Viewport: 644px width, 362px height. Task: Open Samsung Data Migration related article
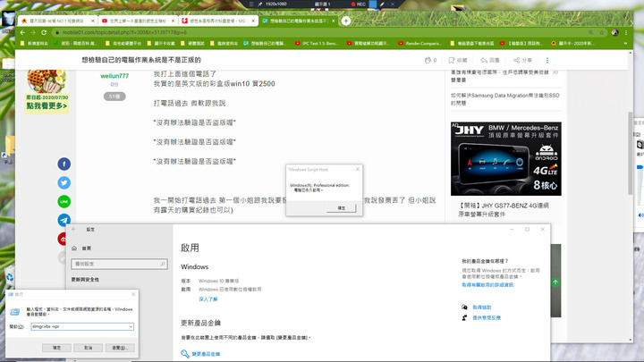pyautogui.click(x=505, y=99)
